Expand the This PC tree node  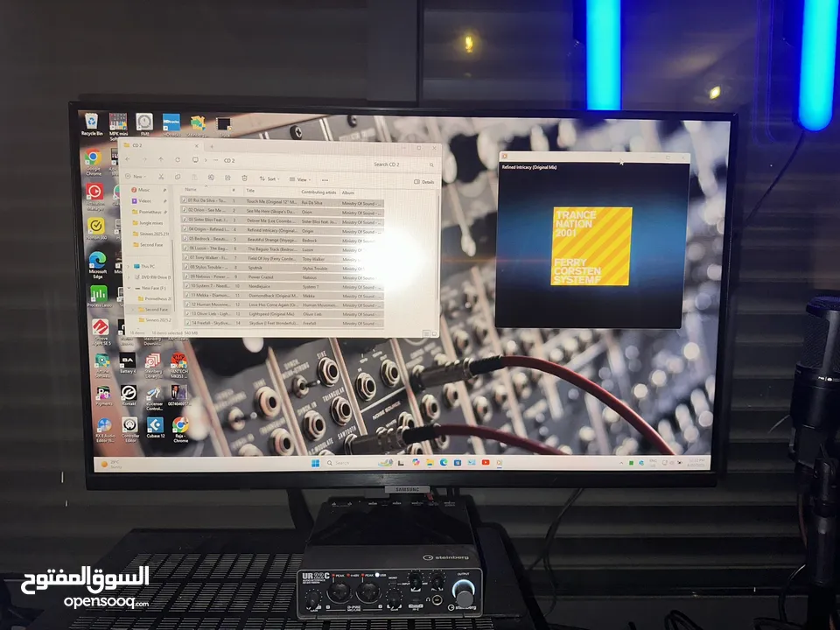[129, 266]
